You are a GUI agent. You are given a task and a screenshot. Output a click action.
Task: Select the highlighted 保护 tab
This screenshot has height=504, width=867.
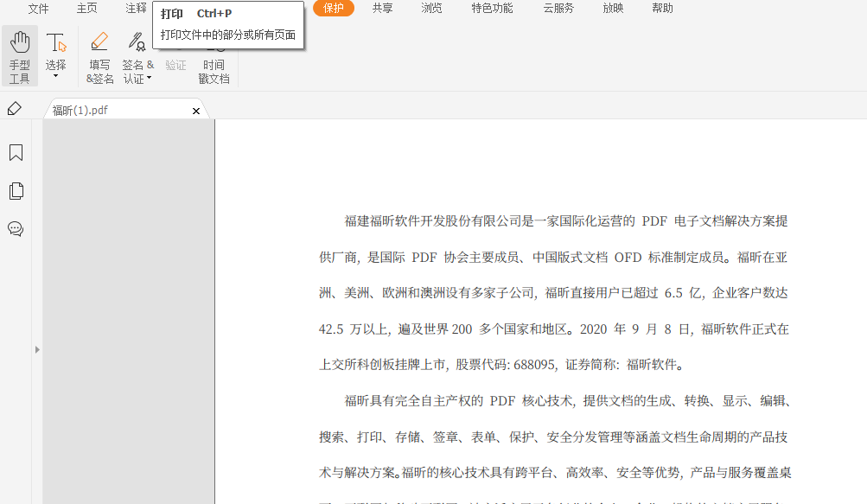tap(333, 8)
